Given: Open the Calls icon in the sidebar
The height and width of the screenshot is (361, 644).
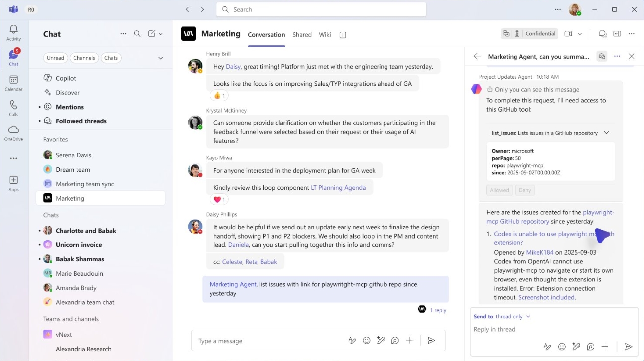Looking at the screenshot, I should (13, 108).
